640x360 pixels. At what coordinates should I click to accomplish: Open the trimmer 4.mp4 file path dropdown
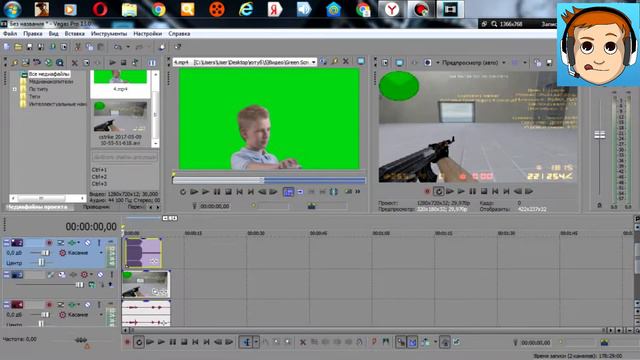(313, 62)
